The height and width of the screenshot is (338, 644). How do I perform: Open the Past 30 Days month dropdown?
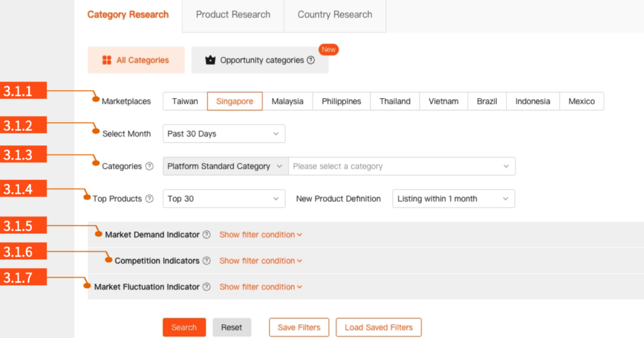[x=223, y=134]
